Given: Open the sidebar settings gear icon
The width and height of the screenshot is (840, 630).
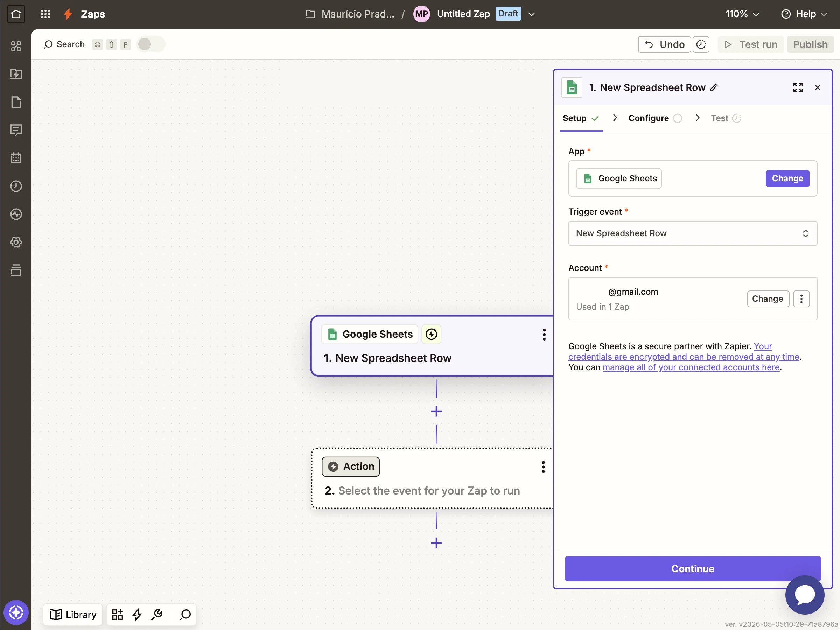Looking at the screenshot, I should (16, 242).
